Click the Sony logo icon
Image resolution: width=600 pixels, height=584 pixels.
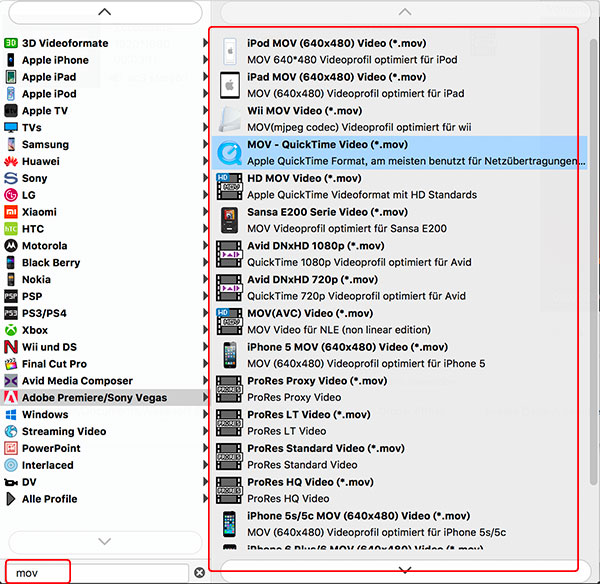coord(11,178)
